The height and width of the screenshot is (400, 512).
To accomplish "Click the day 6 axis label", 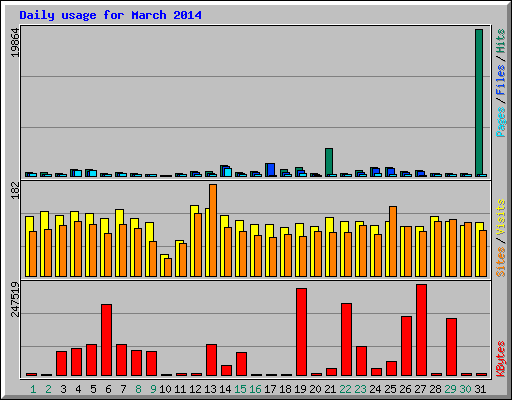I will 108,389.
